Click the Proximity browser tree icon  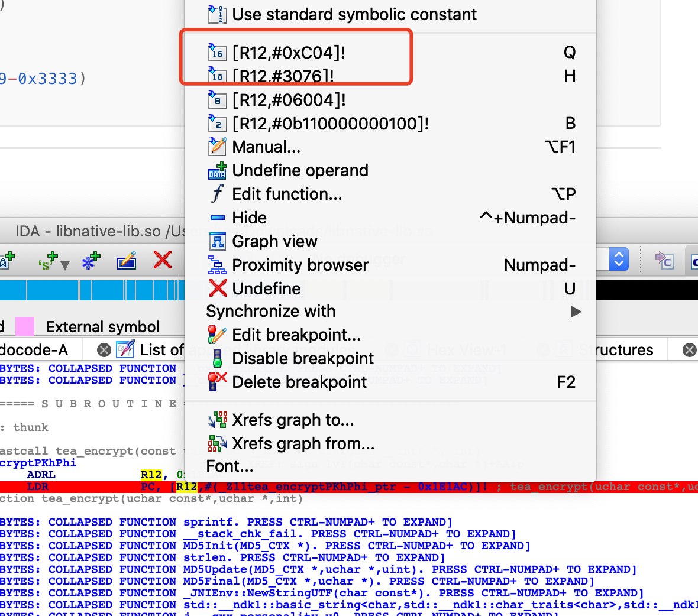(x=218, y=265)
